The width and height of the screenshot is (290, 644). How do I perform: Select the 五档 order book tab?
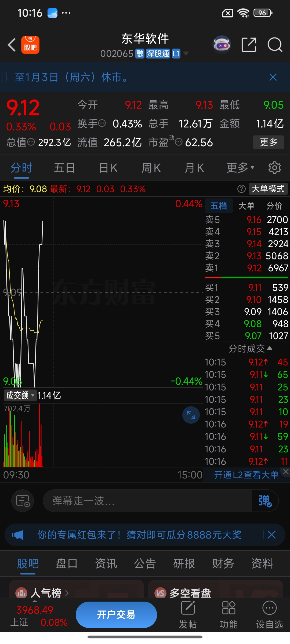point(219,206)
